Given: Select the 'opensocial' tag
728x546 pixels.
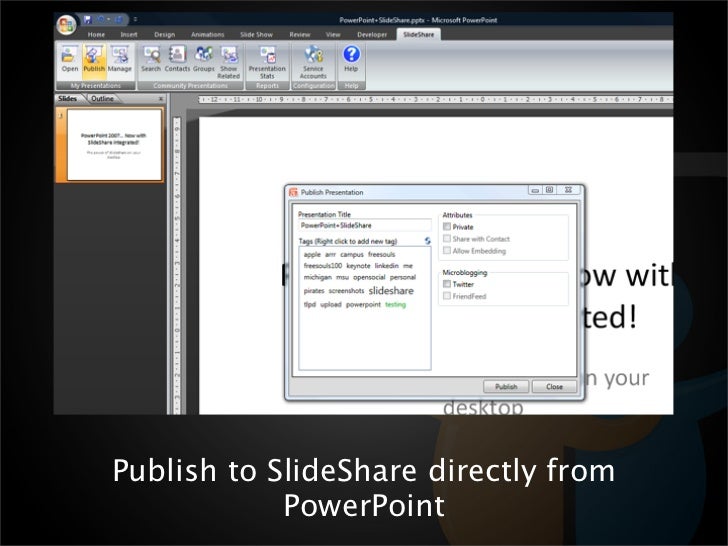Looking at the screenshot, I should [369, 277].
